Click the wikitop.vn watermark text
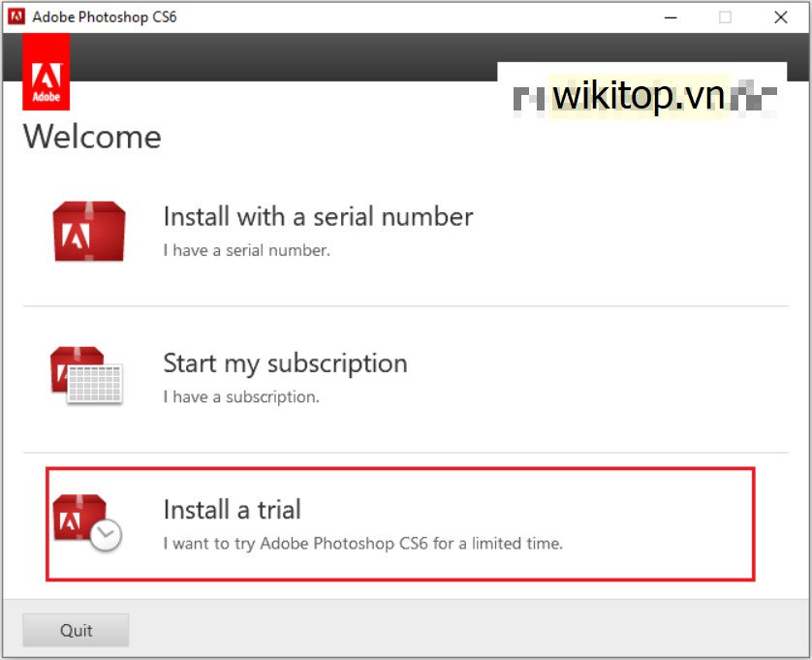 (x=639, y=95)
